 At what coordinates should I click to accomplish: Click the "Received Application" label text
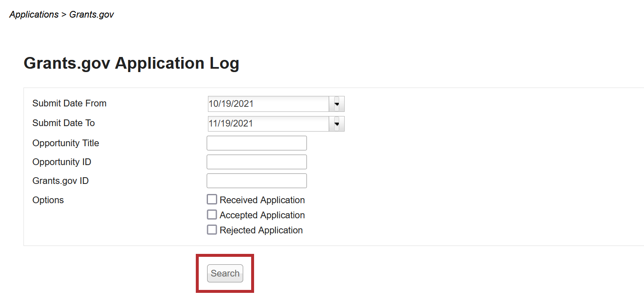coord(262,200)
